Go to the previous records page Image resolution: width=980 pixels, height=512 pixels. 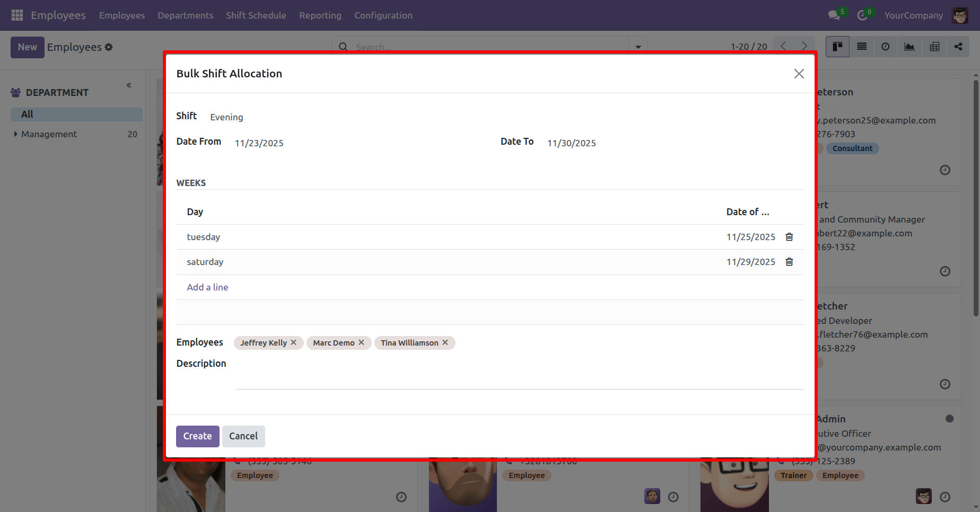[783, 47]
